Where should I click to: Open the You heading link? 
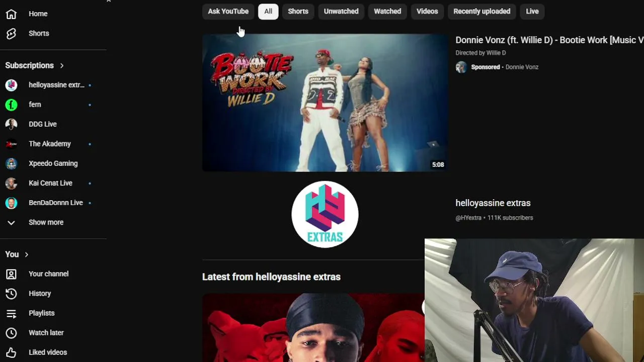(12, 254)
